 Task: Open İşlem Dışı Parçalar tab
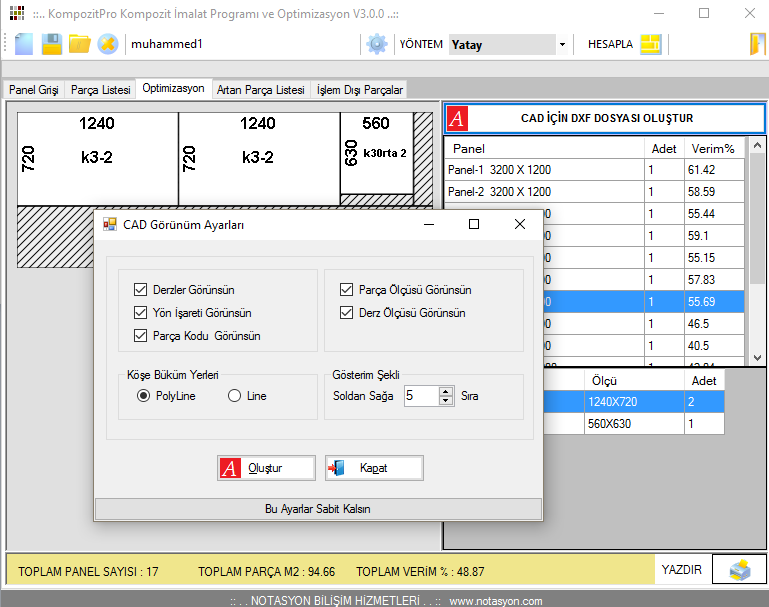coord(359,90)
